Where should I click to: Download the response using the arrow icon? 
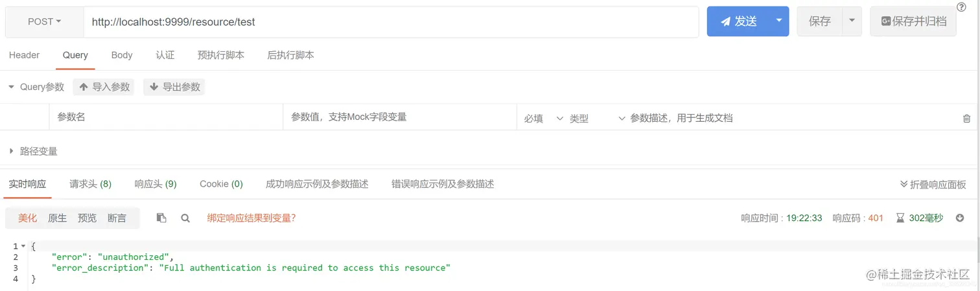click(x=960, y=218)
